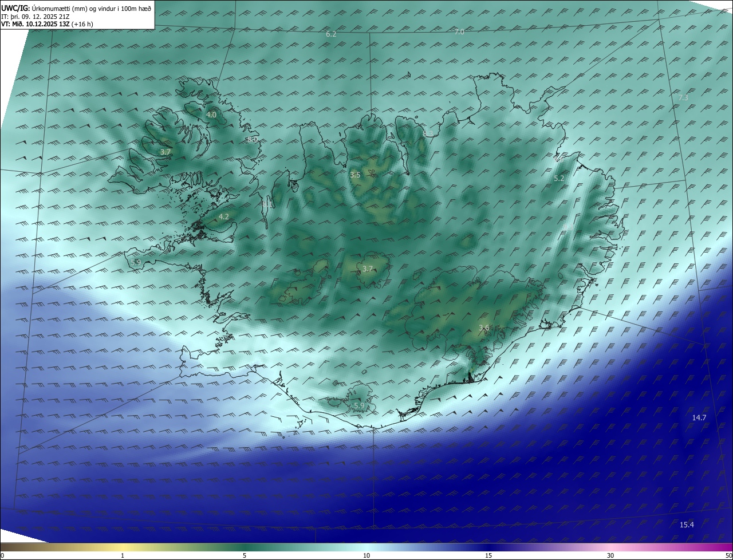Click the 7.0 value label

click(459, 32)
